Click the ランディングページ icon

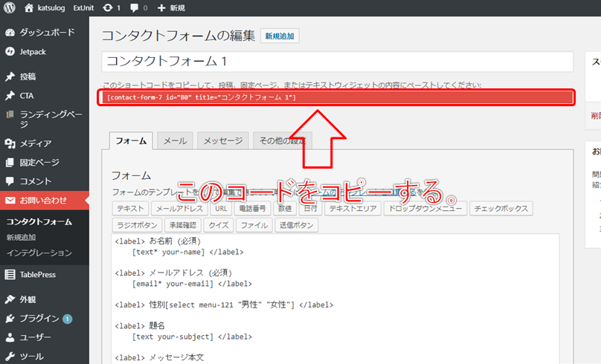point(10,114)
